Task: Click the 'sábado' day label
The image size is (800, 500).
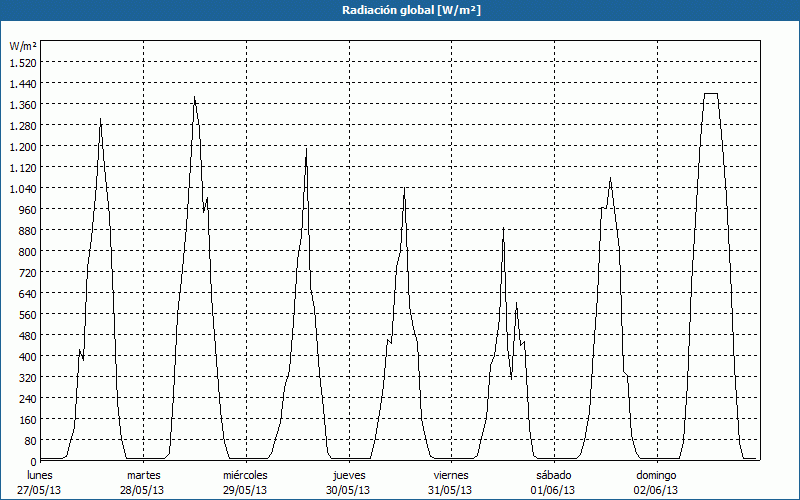Action: pyautogui.click(x=553, y=475)
